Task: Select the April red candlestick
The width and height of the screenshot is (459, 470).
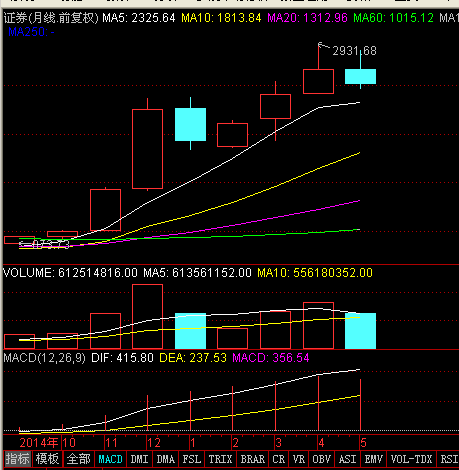Action: [318, 81]
